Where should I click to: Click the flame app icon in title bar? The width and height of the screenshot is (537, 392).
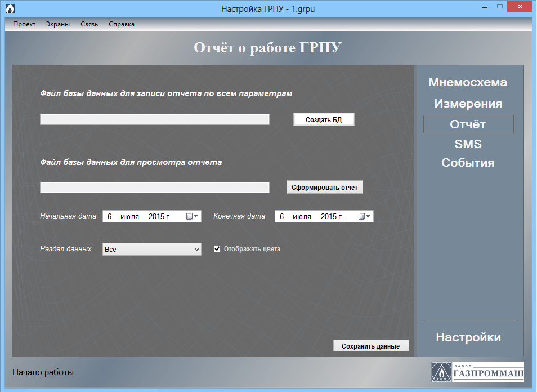10,8
